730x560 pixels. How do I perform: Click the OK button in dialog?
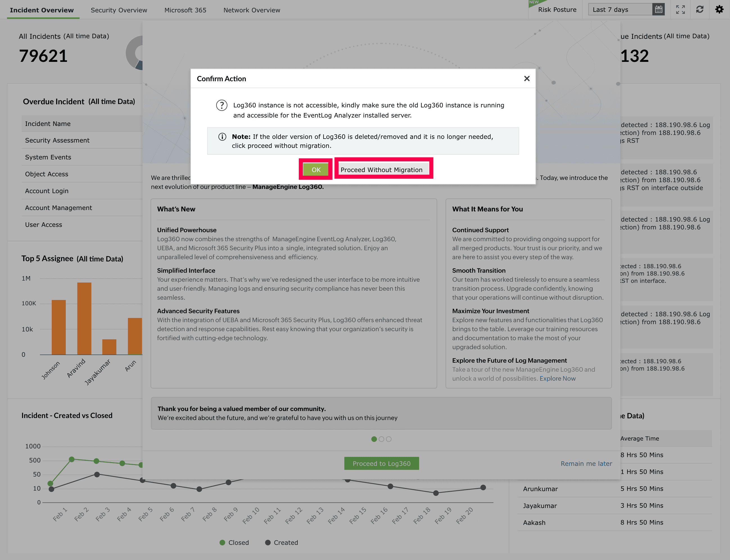tap(316, 169)
